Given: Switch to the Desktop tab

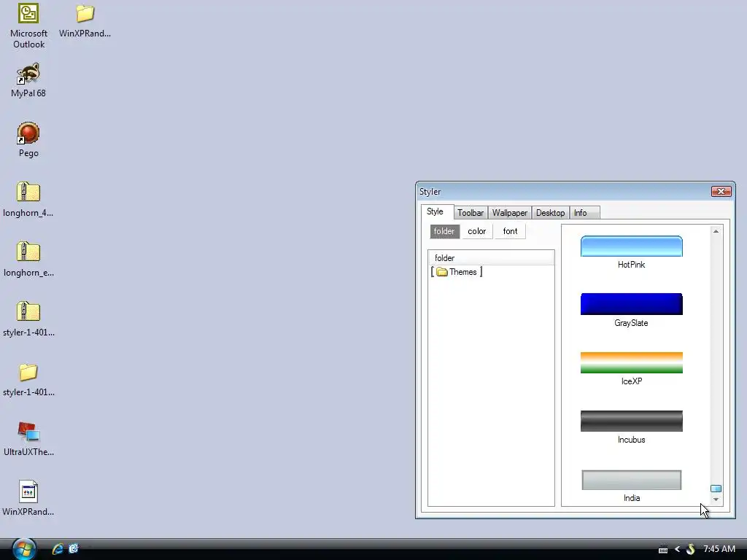Looking at the screenshot, I should click(550, 213).
